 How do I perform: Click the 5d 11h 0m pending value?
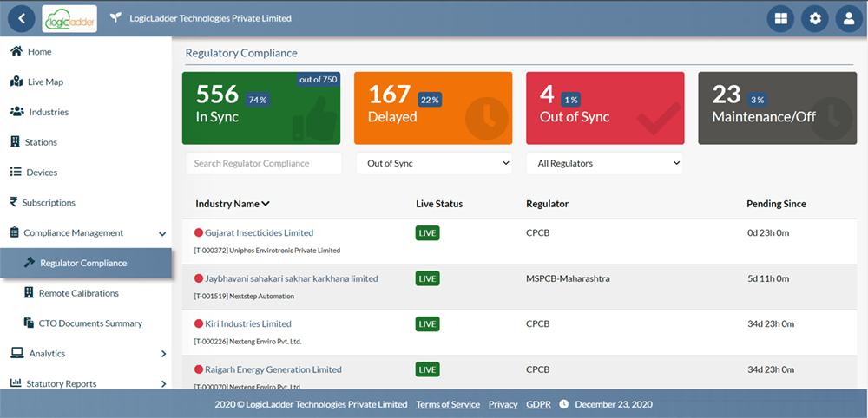point(768,278)
